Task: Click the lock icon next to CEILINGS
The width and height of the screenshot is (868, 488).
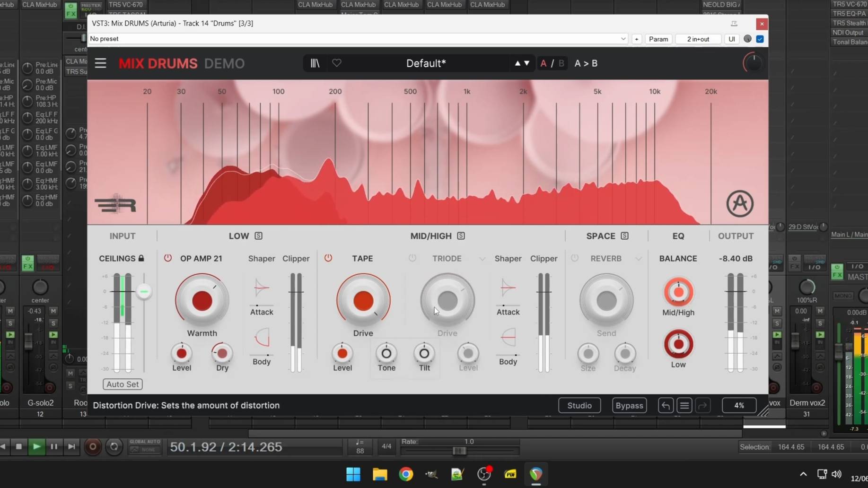Action: [141, 258]
